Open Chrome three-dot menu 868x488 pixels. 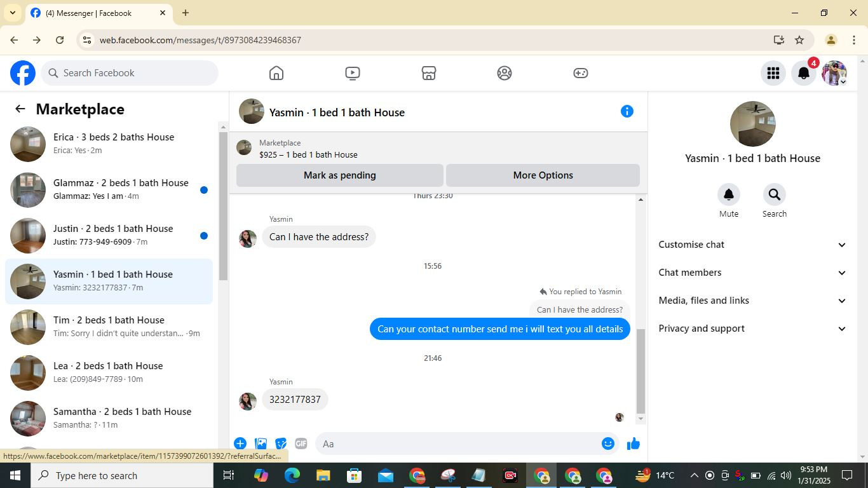pos(853,40)
